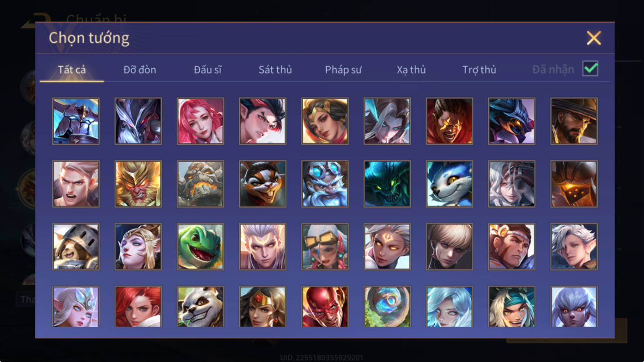Toggle the Đã nhận checkbox
Image resolution: width=644 pixels, height=362 pixels.
pos(590,69)
